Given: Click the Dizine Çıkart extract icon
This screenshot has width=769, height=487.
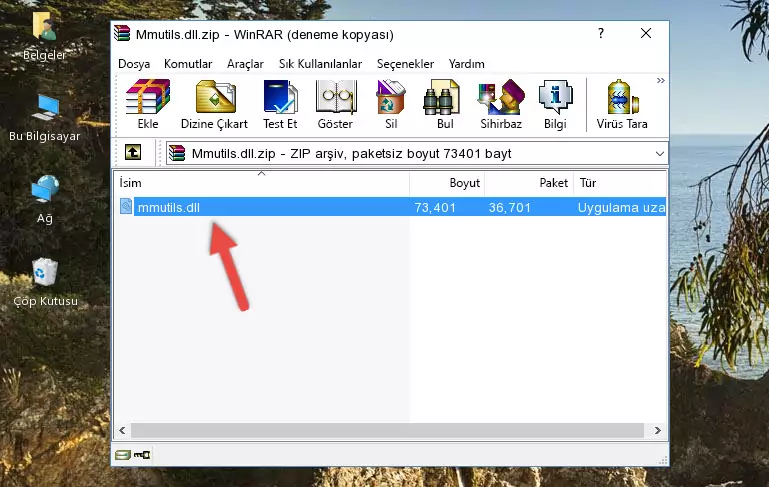Looking at the screenshot, I should coord(214,104).
